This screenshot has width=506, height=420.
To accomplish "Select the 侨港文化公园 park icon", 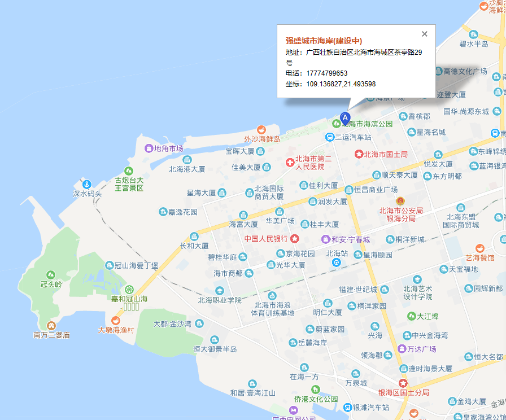I will click(x=315, y=390).
